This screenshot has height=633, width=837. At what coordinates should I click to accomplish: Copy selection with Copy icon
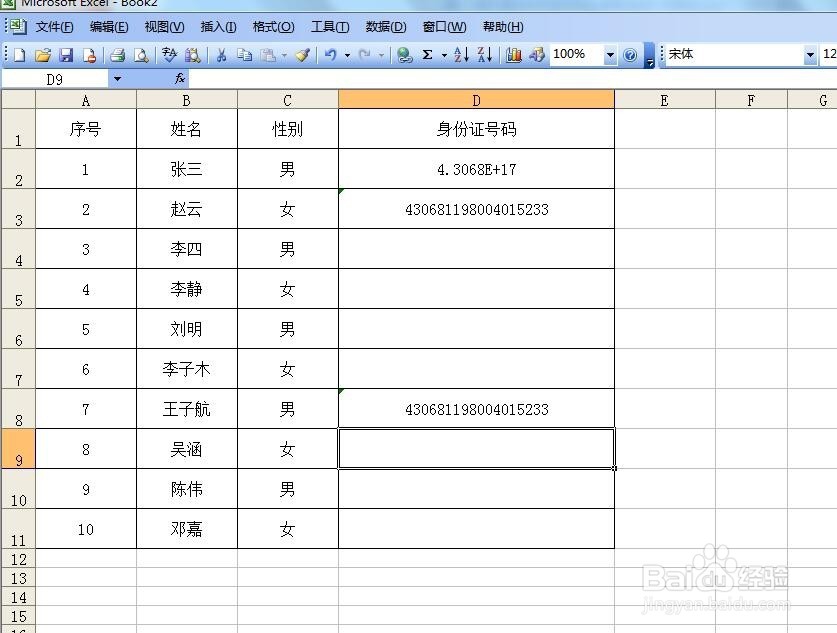[x=244, y=55]
